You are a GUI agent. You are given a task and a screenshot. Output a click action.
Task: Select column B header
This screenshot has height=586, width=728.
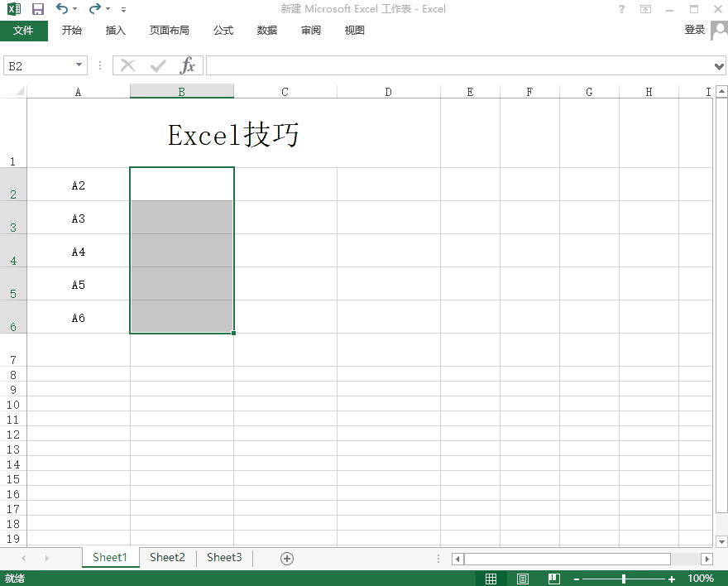pyautogui.click(x=181, y=92)
